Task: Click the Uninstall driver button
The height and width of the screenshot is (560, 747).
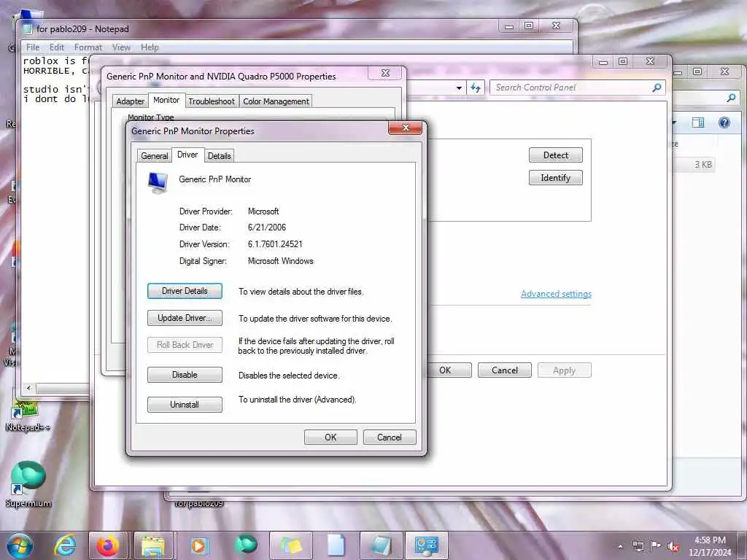Action: (185, 404)
